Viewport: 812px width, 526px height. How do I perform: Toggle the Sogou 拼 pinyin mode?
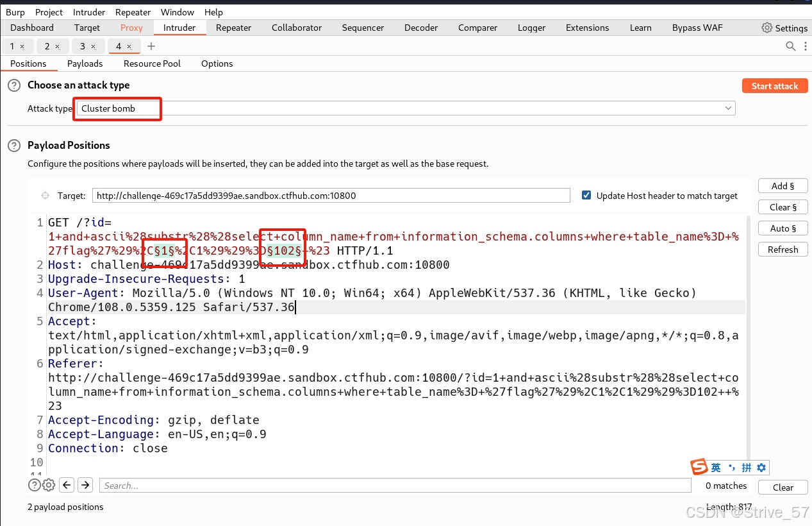tap(747, 468)
